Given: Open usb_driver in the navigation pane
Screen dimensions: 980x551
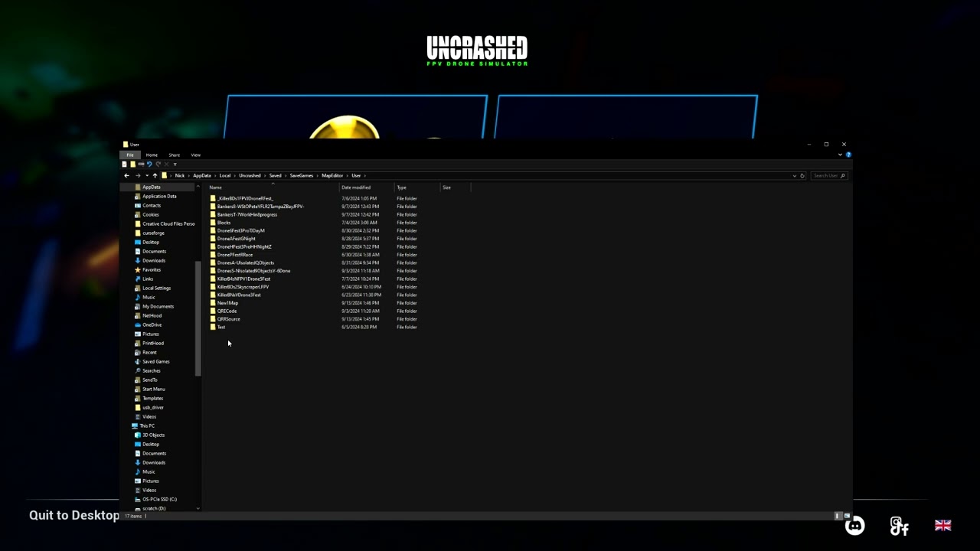Looking at the screenshot, I should click(x=153, y=407).
